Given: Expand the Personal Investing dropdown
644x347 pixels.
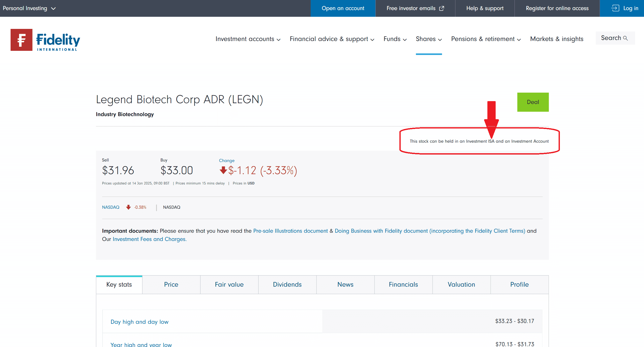Looking at the screenshot, I should pyautogui.click(x=29, y=8).
